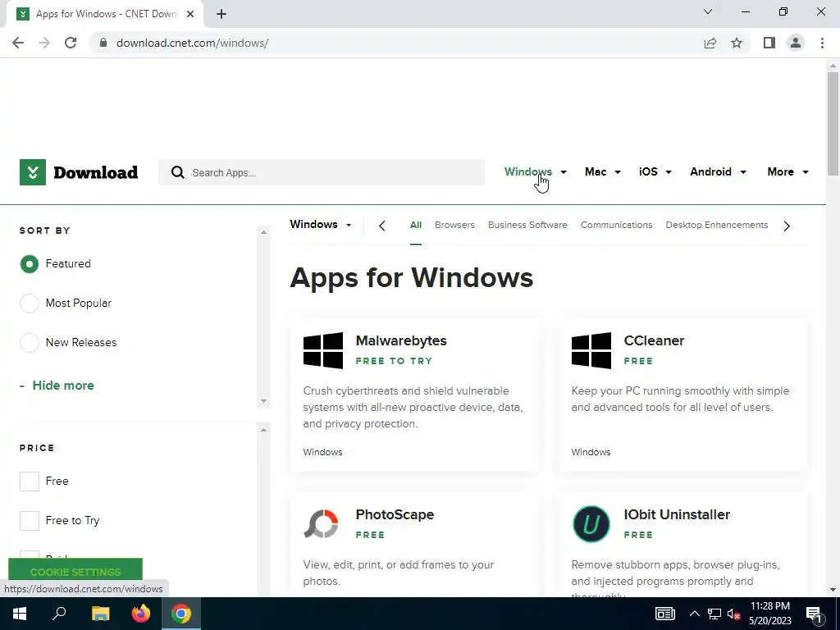Open the notification center icon
This screenshot has height=630, width=840.
(x=814, y=614)
